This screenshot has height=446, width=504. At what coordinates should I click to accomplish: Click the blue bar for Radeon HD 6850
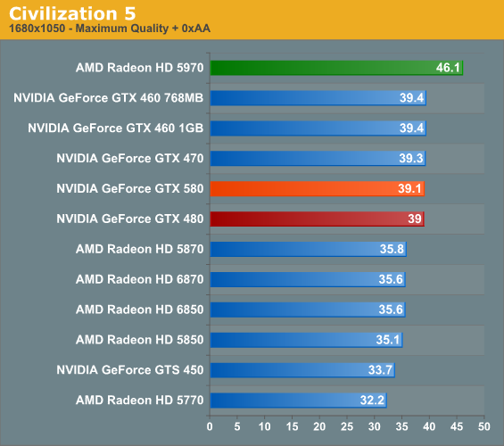[x=308, y=310]
